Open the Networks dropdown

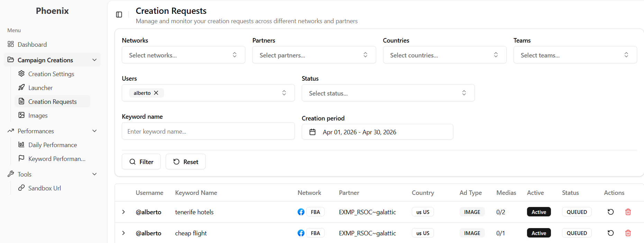click(x=183, y=55)
